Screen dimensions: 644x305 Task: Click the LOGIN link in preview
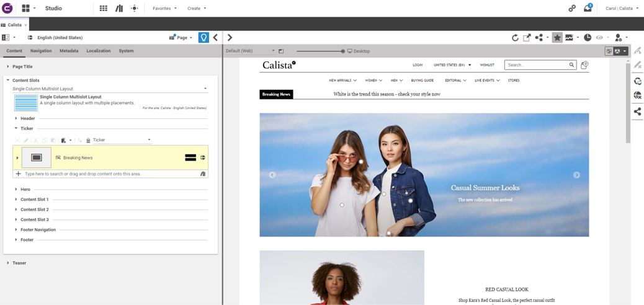(418, 65)
